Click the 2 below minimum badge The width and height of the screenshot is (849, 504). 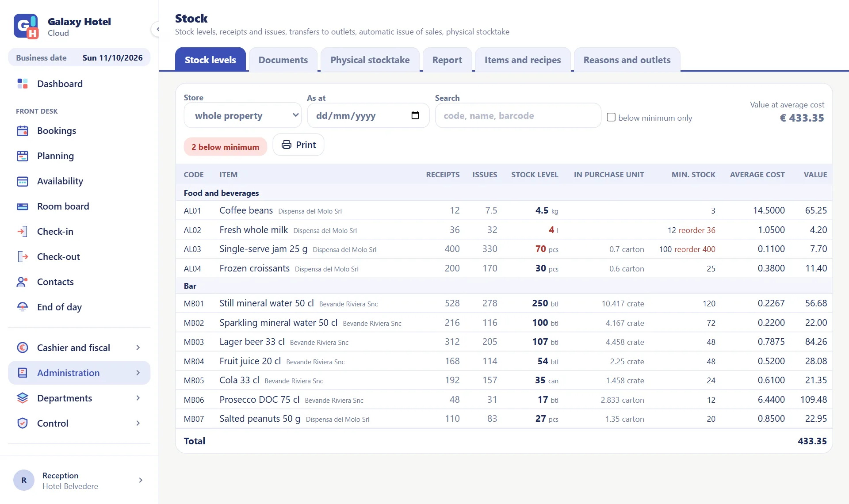pyautogui.click(x=226, y=147)
